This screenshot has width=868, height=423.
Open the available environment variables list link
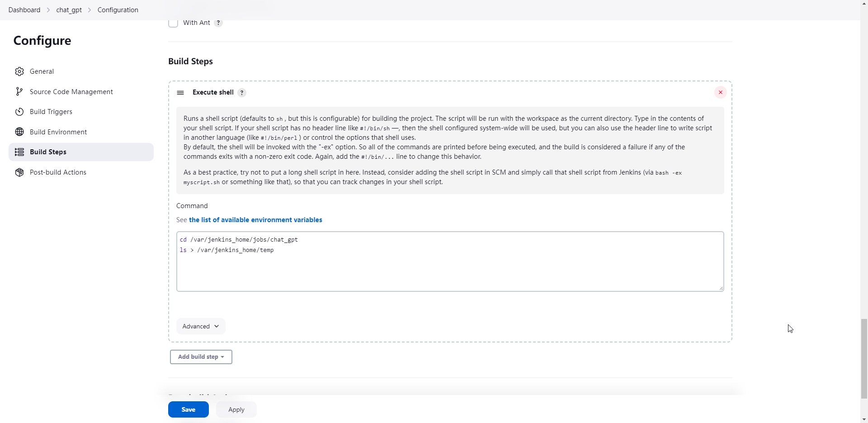(x=255, y=220)
